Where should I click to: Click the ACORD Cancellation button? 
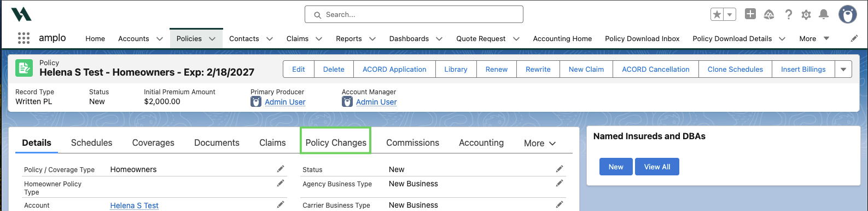[x=656, y=69]
